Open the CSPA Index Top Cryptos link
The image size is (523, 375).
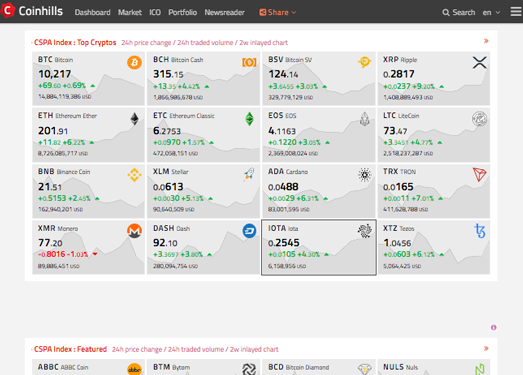pos(75,42)
